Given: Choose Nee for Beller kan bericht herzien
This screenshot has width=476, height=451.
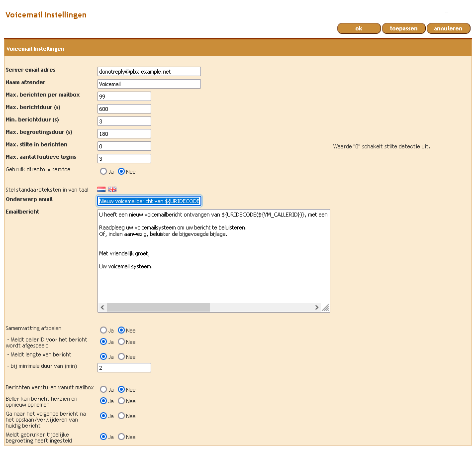Looking at the screenshot, I should point(121,401).
